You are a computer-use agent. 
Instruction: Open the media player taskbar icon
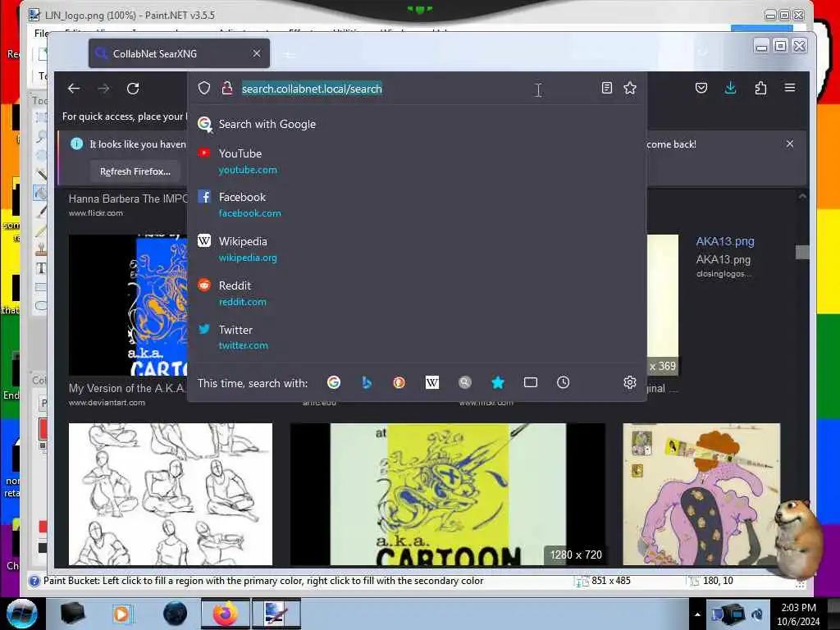[122, 614]
